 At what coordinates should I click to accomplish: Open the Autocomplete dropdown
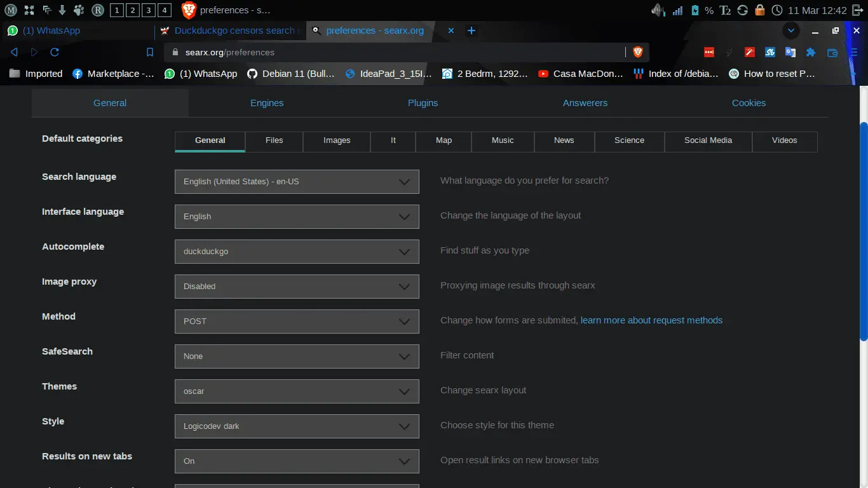(x=296, y=251)
